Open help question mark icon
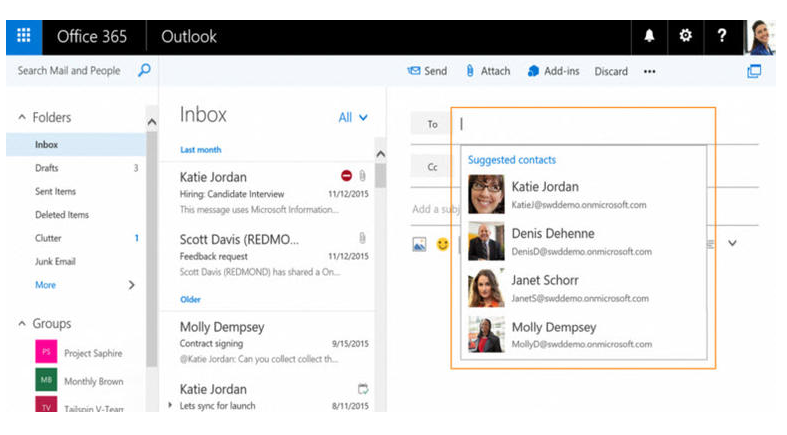 [x=722, y=36]
